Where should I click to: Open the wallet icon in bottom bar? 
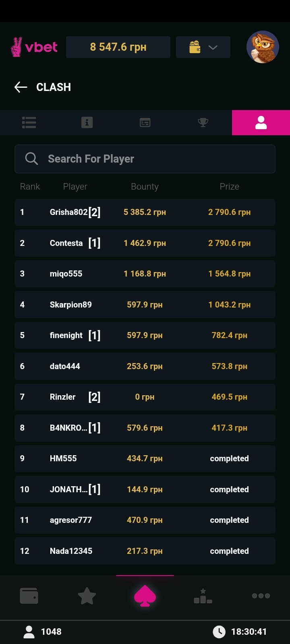[x=29, y=596]
